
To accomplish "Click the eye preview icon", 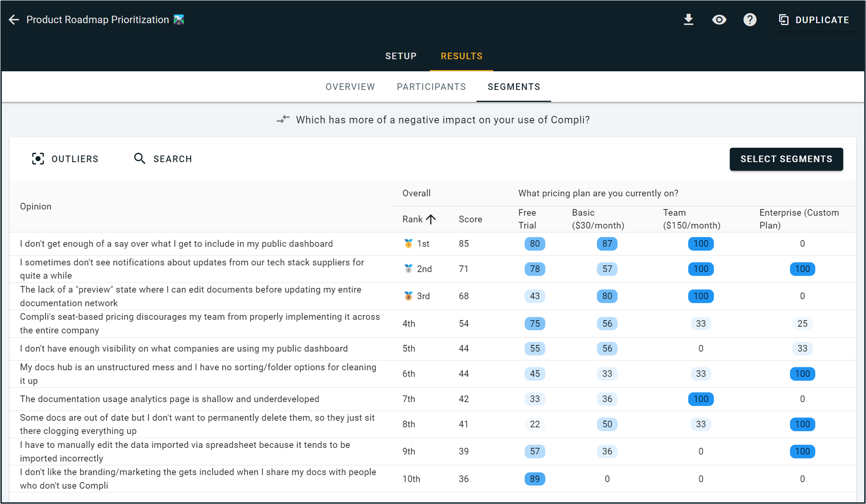I will pyautogui.click(x=719, y=20).
